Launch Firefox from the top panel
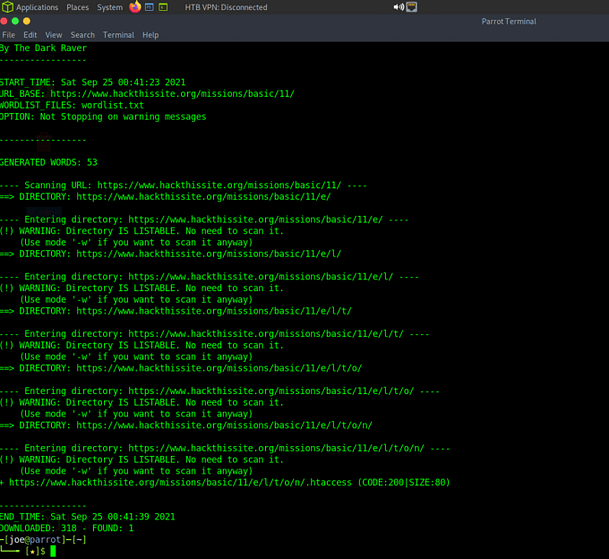 (135, 7)
